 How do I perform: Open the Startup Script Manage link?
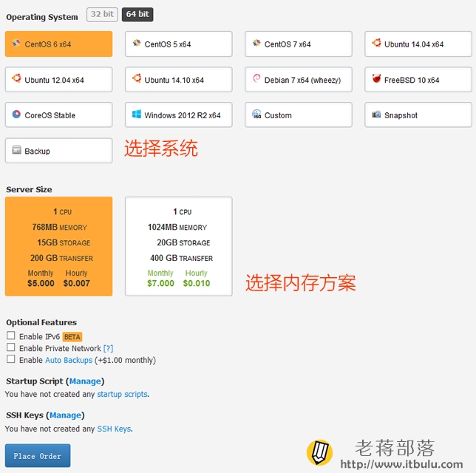point(85,381)
